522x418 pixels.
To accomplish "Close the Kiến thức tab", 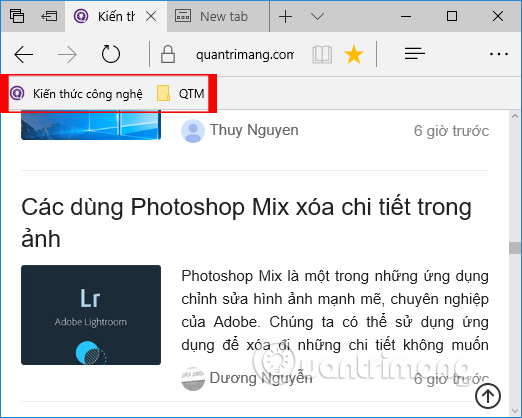I will [x=151, y=16].
